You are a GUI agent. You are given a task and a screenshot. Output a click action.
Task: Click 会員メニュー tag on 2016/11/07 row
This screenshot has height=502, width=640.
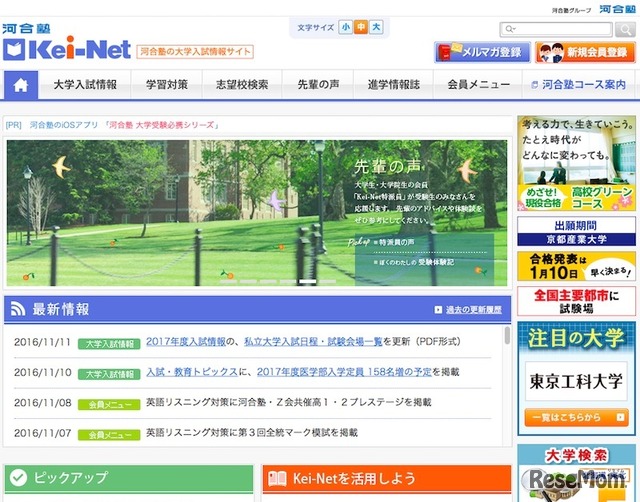109,435
